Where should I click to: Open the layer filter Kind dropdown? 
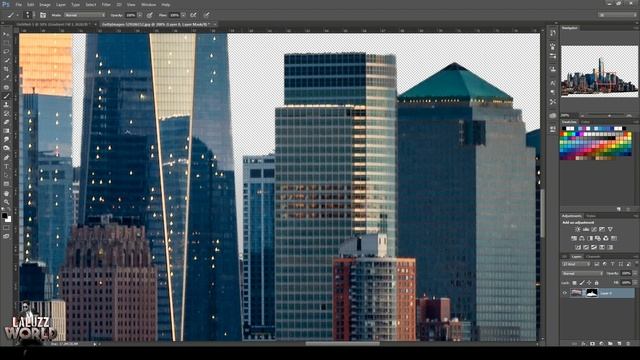coord(576,264)
